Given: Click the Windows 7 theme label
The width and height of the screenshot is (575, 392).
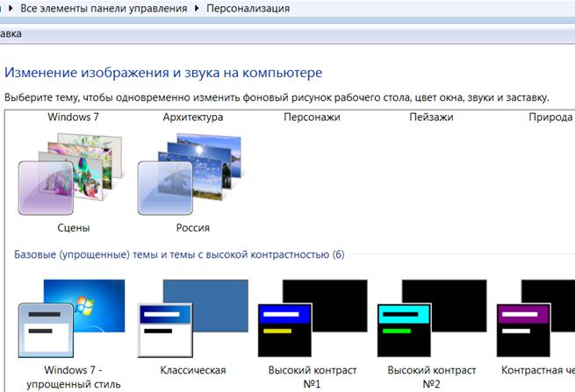Looking at the screenshot, I should pos(74,117).
